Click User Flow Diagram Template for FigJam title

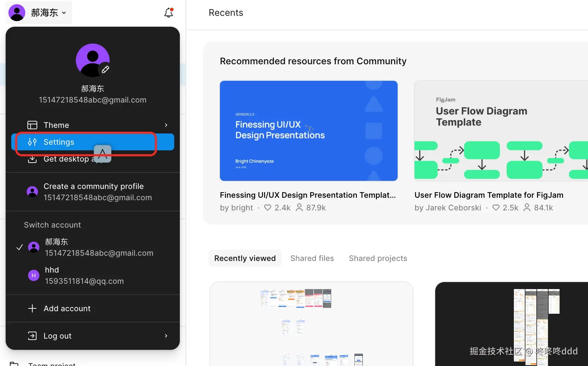[489, 195]
